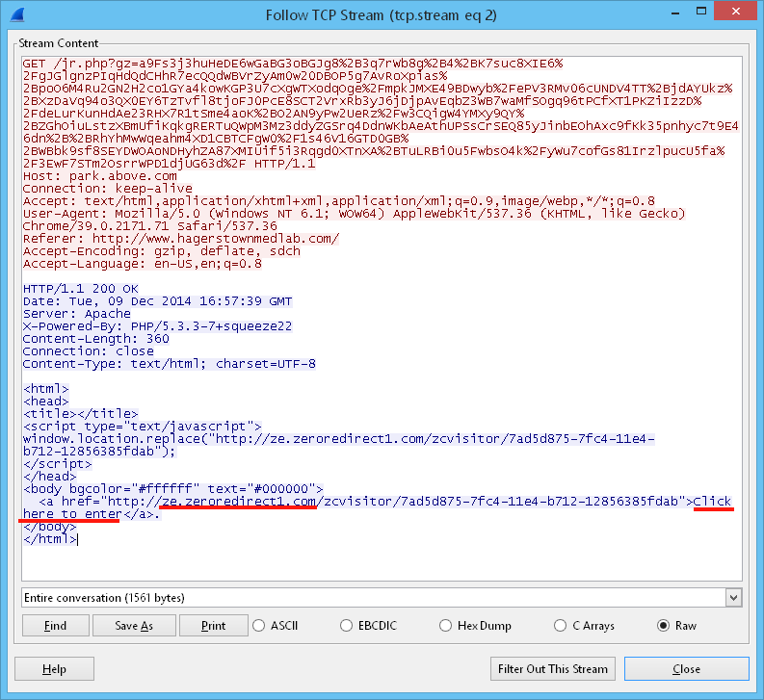
Task: Click the Close button at bottom
Action: pyautogui.click(x=687, y=669)
